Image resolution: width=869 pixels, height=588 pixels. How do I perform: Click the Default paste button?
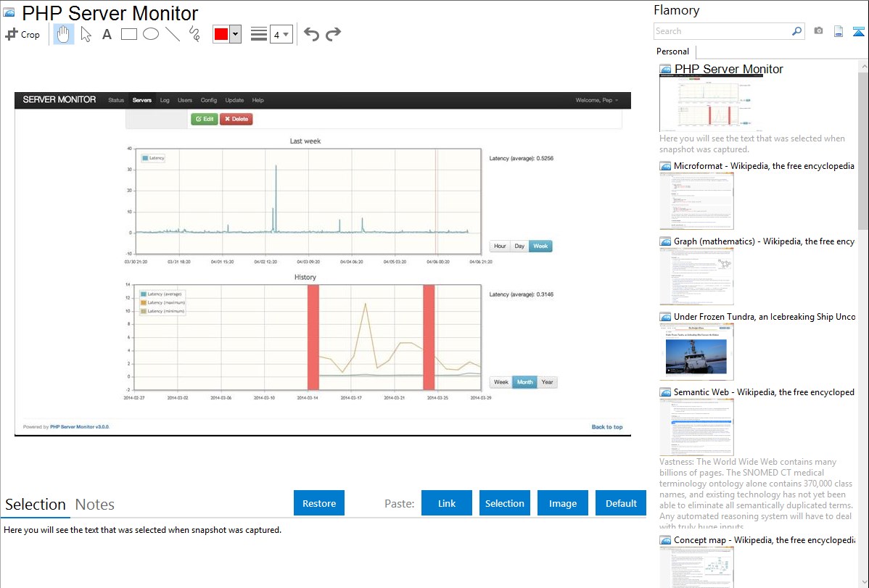pyautogui.click(x=621, y=503)
